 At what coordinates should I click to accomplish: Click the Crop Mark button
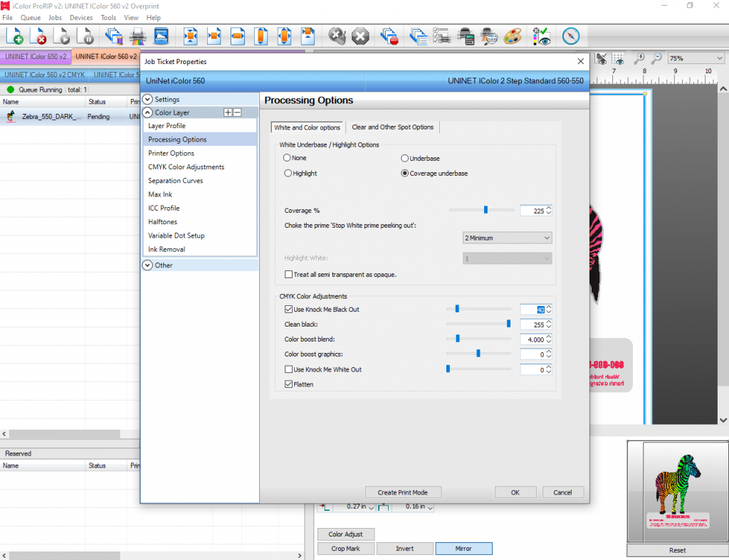point(345,549)
